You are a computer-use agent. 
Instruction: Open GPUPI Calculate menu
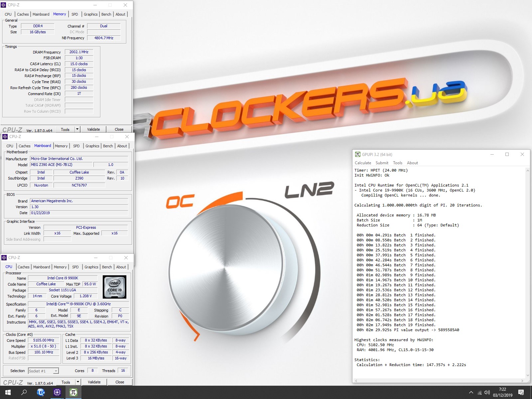point(363,163)
